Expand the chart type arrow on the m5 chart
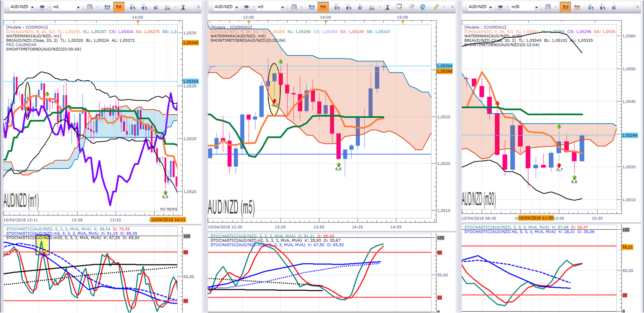Viewport: 644px width, 313px height. coord(301,7)
